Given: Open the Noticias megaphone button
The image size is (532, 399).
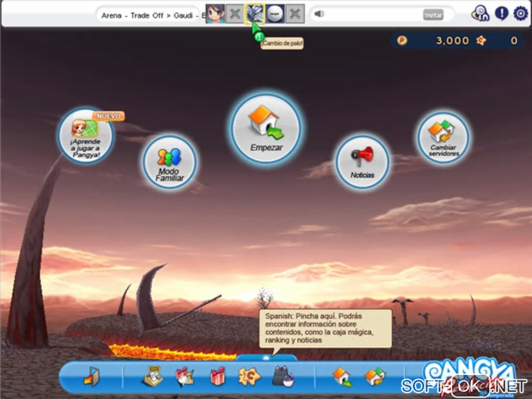Looking at the screenshot, I should pos(362,162).
